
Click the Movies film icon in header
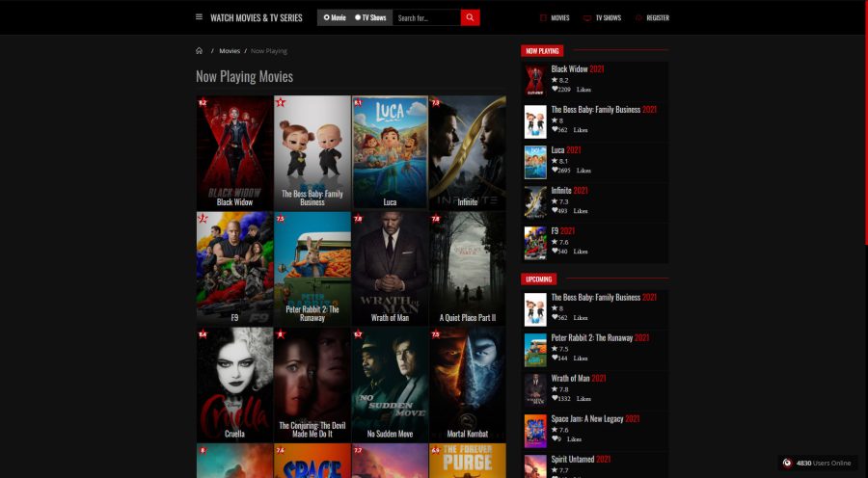click(x=544, y=17)
